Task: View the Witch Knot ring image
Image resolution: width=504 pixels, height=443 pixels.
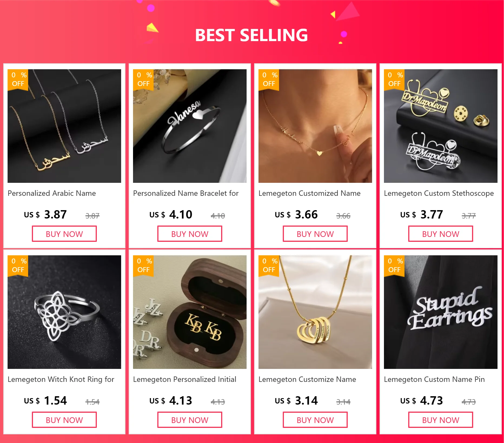Action: pyautogui.click(x=64, y=312)
